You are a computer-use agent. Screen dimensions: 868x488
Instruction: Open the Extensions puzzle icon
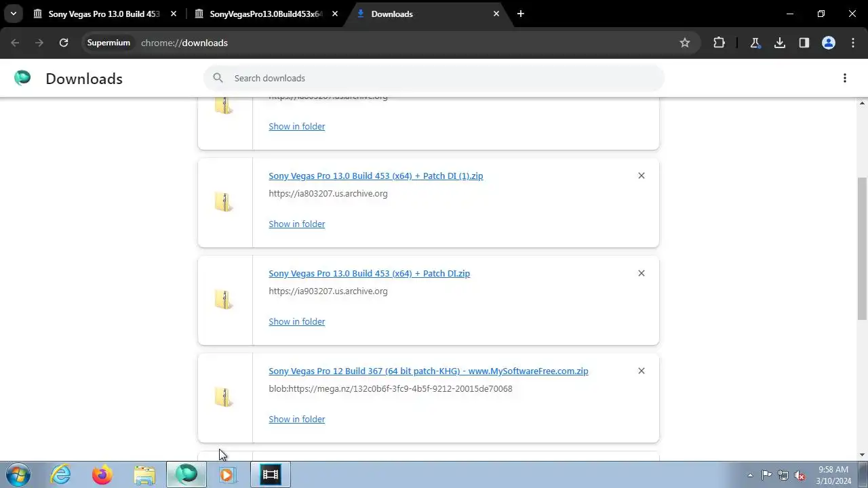(719, 43)
